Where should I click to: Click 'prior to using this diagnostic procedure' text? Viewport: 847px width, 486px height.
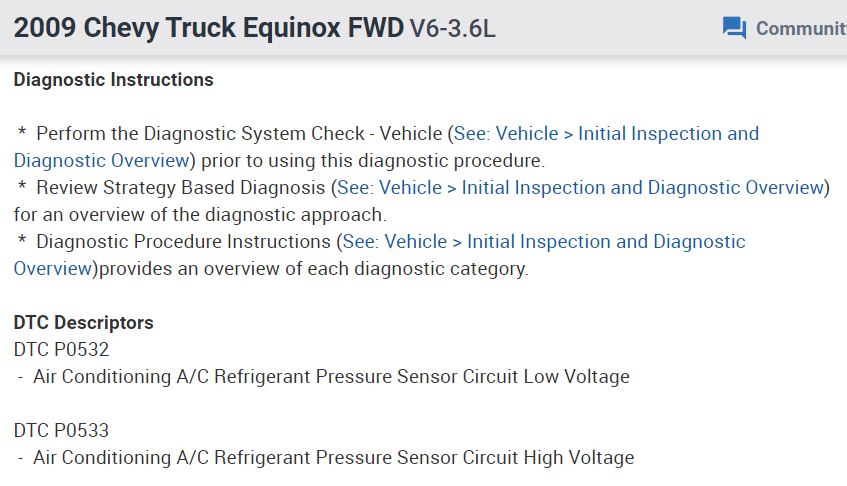coord(372,160)
